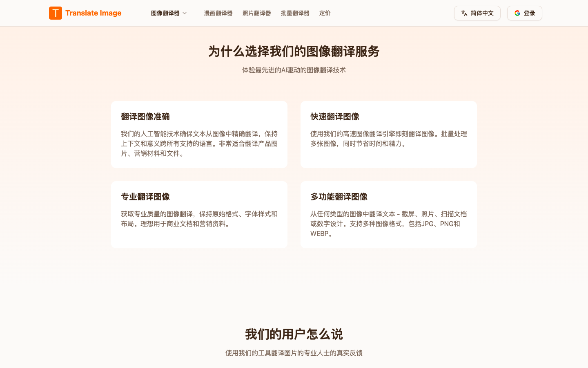The height and width of the screenshot is (368, 588).
Task: Click the 我们的用户怎么说 heading
Action: (x=294, y=334)
